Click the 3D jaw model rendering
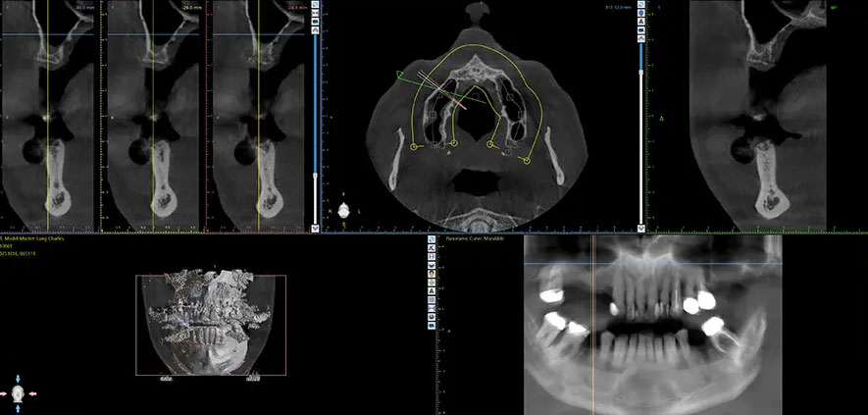Viewport: 868px width, 415px height. pyautogui.click(x=210, y=323)
